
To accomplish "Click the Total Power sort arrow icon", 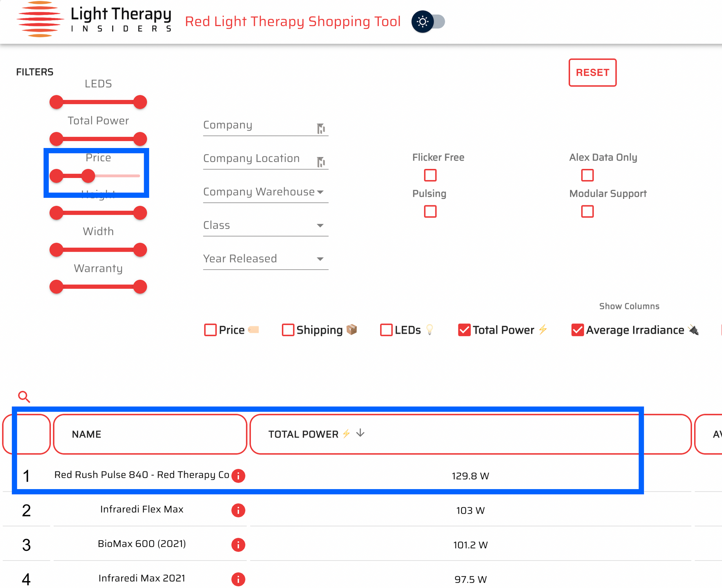I will pos(360,433).
